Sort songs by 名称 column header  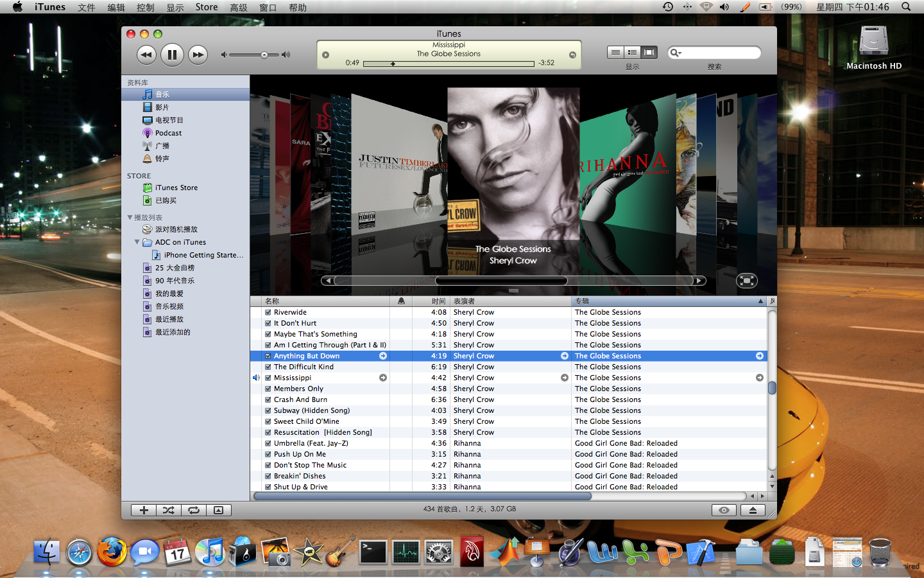point(326,301)
